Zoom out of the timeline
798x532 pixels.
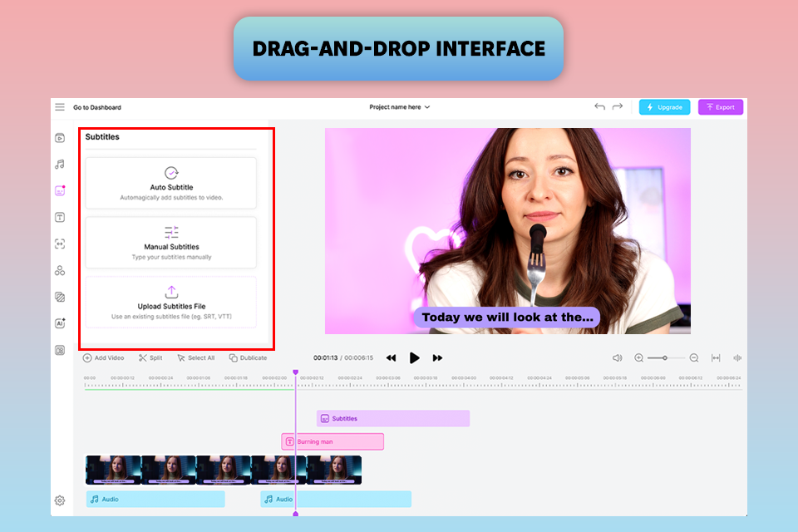(693, 358)
